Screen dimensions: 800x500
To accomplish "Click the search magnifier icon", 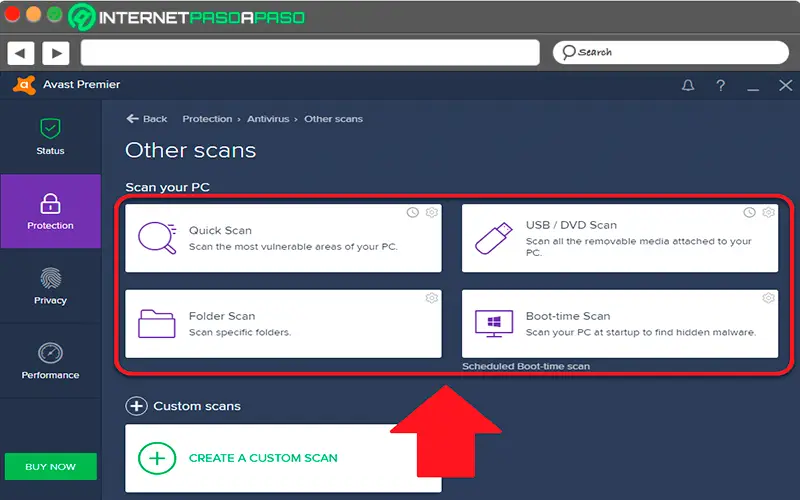I will pyautogui.click(x=568, y=52).
